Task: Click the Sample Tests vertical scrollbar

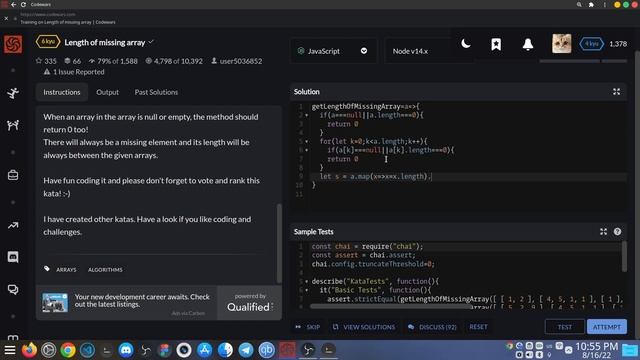Action: tap(624, 256)
